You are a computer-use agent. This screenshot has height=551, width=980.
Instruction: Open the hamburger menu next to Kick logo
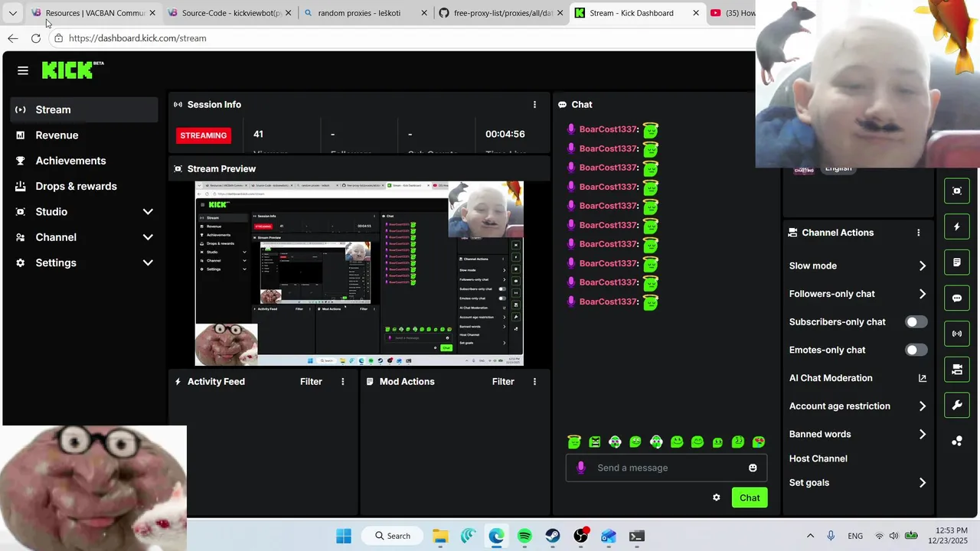[x=23, y=70]
